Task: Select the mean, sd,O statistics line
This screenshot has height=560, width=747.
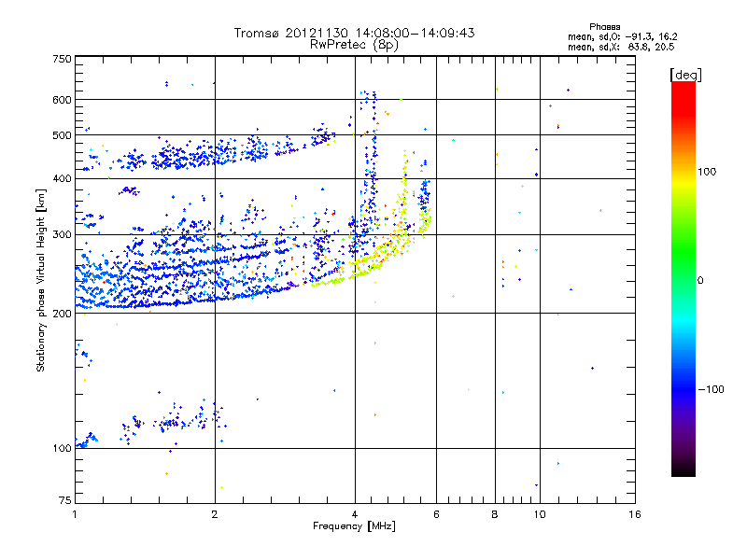Action: tap(623, 36)
